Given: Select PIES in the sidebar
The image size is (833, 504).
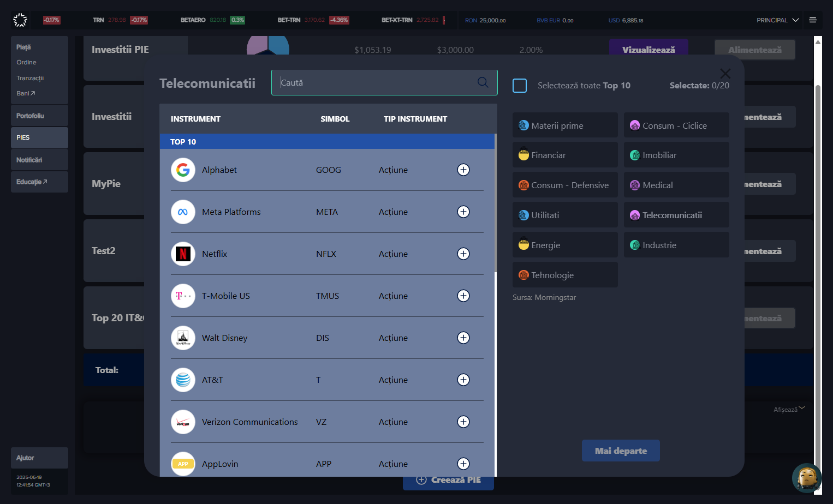Looking at the screenshot, I should [39, 137].
